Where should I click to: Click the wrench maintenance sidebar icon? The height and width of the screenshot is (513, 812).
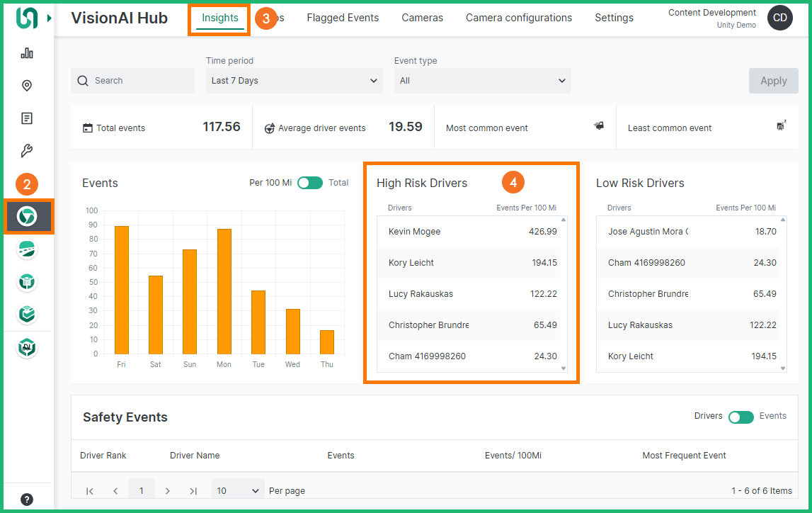pyautogui.click(x=27, y=151)
